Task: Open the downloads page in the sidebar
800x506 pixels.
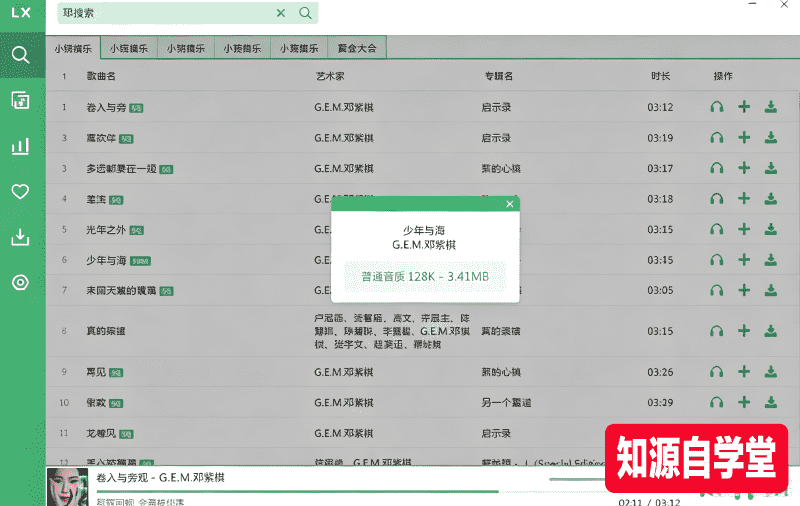Action: point(20,237)
